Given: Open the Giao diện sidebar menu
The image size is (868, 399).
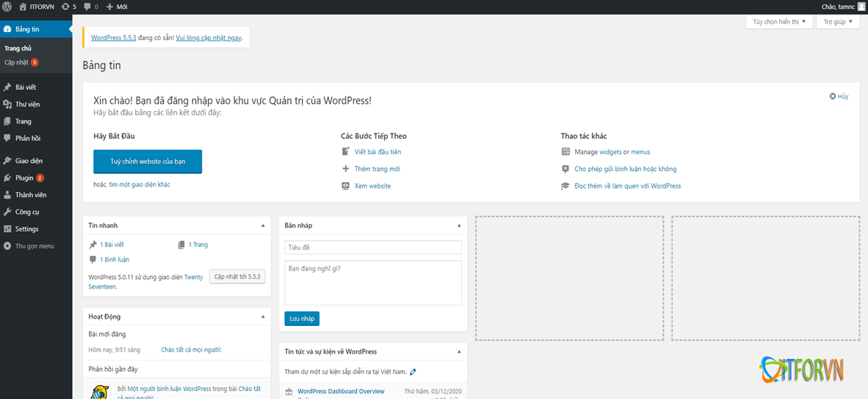Looking at the screenshot, I should [x=28, y=161].
